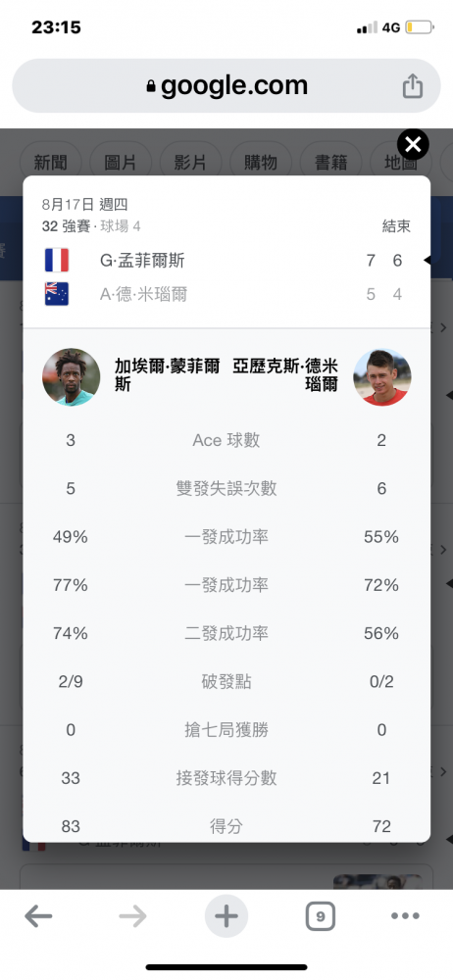Tap the Ace 球數 stat row
Viewport: 453px width, 980px height.
click(226, 441)
